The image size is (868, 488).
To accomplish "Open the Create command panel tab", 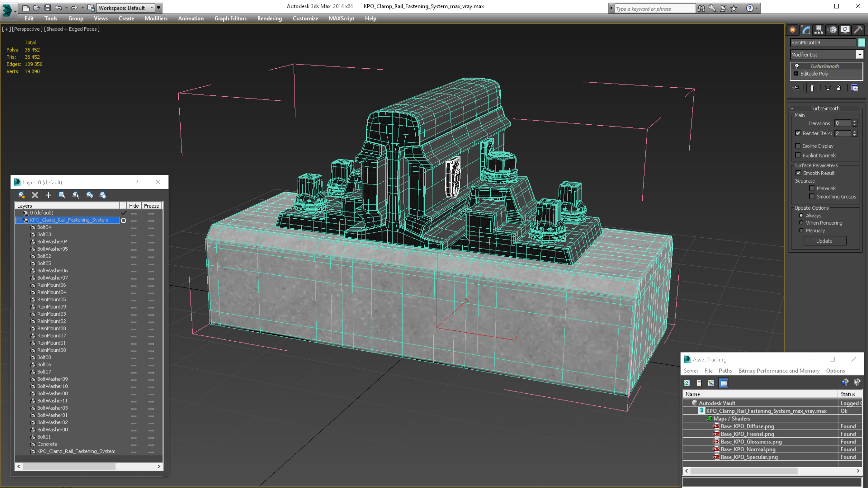I will coord(793,30).
